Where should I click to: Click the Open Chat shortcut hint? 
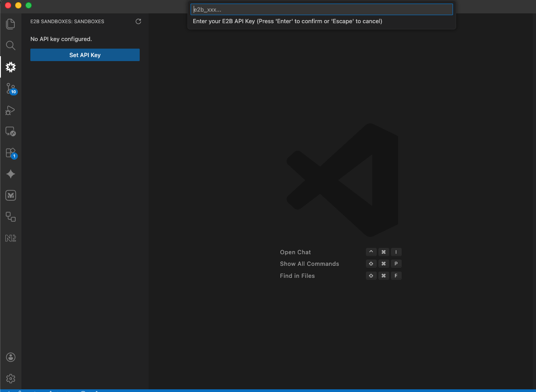point(295,252)
